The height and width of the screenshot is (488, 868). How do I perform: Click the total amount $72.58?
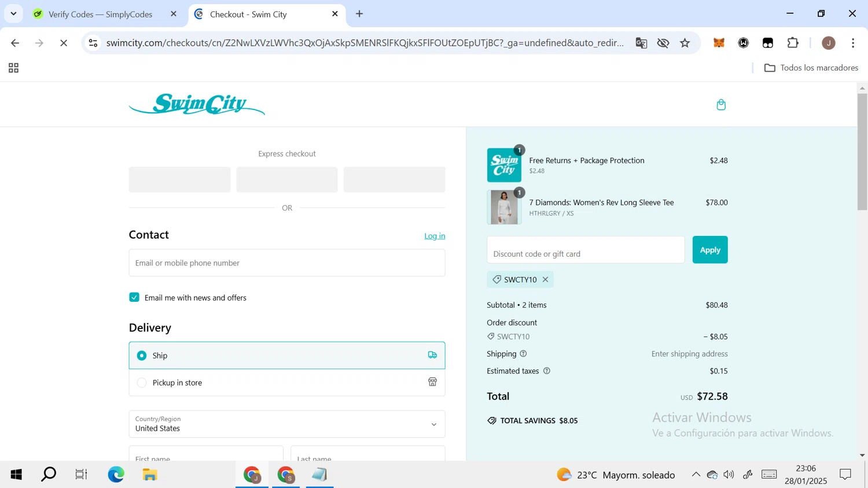712,397
